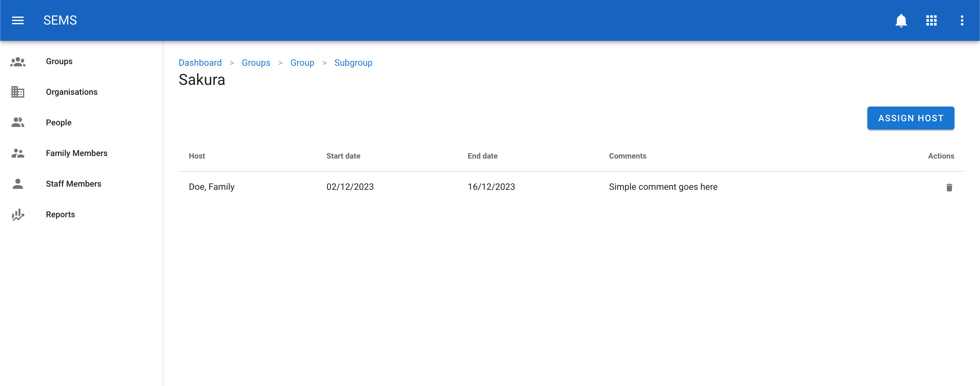This screenshot has height=386, width=980.
Task: Delete the Doe, Family host row
Action: click(949, 187)
